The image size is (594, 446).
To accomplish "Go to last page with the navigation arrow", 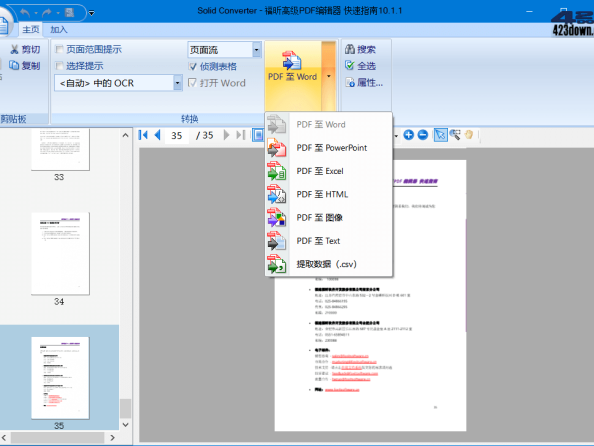I will pyautogui.click(x=241, y=135).
